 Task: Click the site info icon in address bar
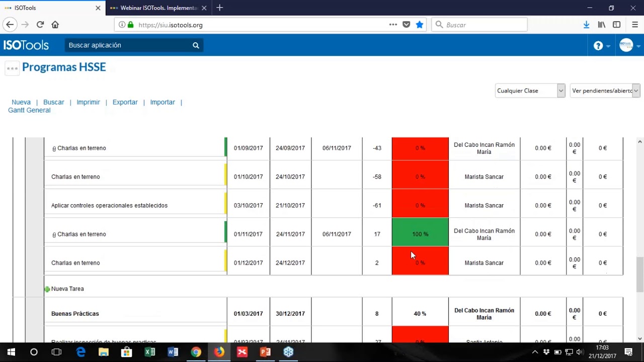122,25
